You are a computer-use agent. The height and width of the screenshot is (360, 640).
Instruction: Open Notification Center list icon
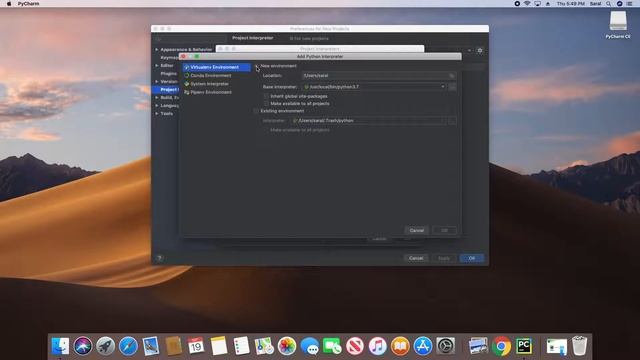click(x=629, y=3)
